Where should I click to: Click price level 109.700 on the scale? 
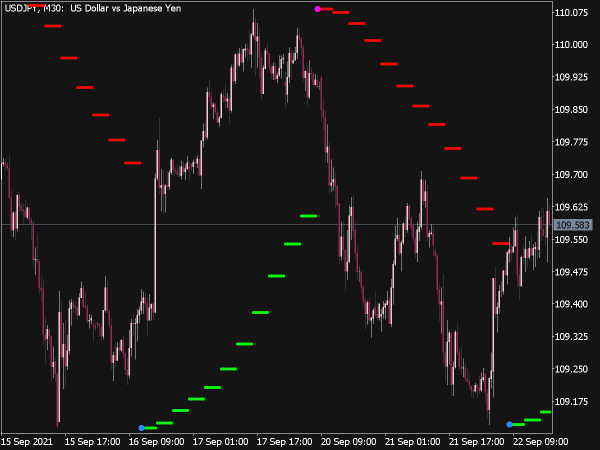[x=571, y=175]
